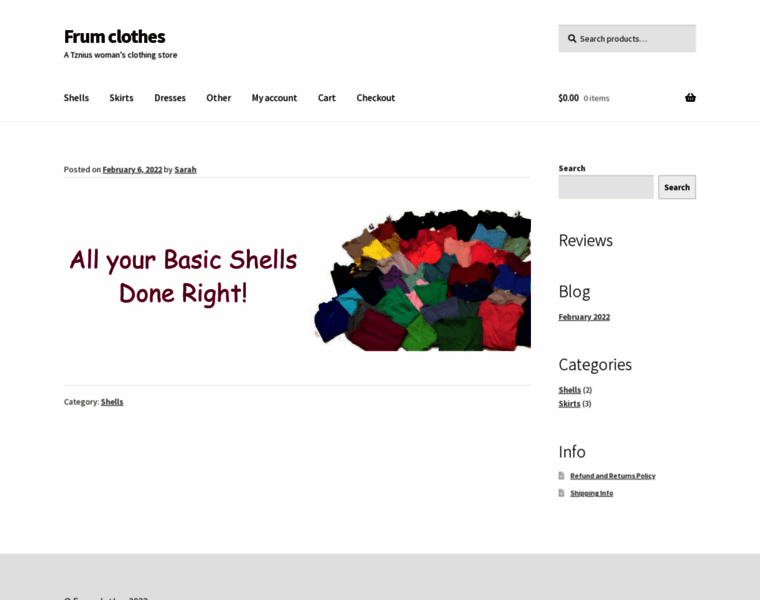Click the Blog sidebar heading
760x600 pixels.
(x=574, y=292)
